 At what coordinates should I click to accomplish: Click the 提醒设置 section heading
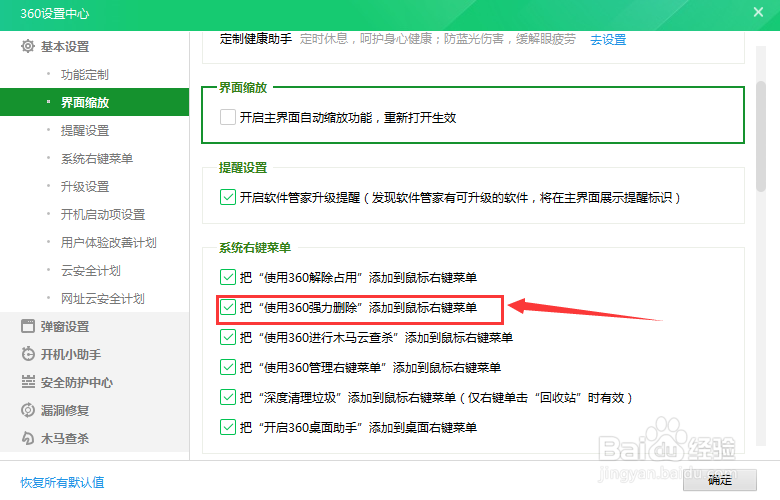click(x=243, y=168)
